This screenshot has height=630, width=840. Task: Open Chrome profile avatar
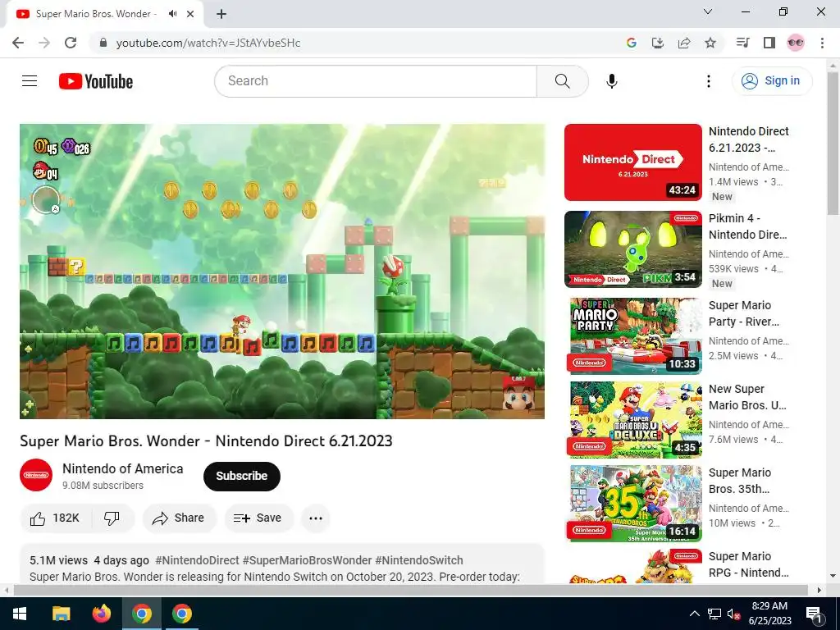(x=796, y=43)
